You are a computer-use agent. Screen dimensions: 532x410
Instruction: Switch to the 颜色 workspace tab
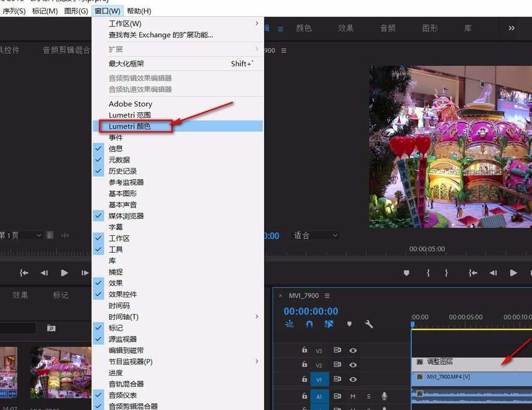click(x=304, y=27)
